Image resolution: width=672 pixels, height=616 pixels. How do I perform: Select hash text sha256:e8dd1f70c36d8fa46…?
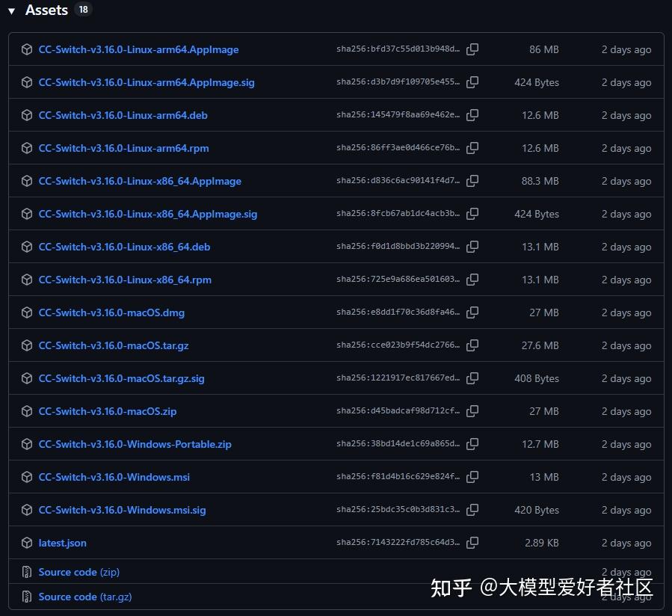[398, 312]
